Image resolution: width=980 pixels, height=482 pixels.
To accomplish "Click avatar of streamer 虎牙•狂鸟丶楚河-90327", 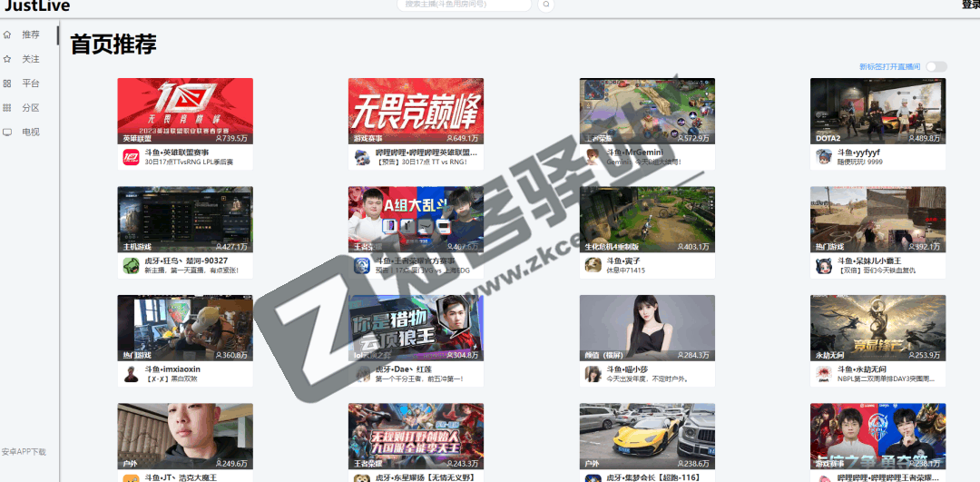I will 131,265.
